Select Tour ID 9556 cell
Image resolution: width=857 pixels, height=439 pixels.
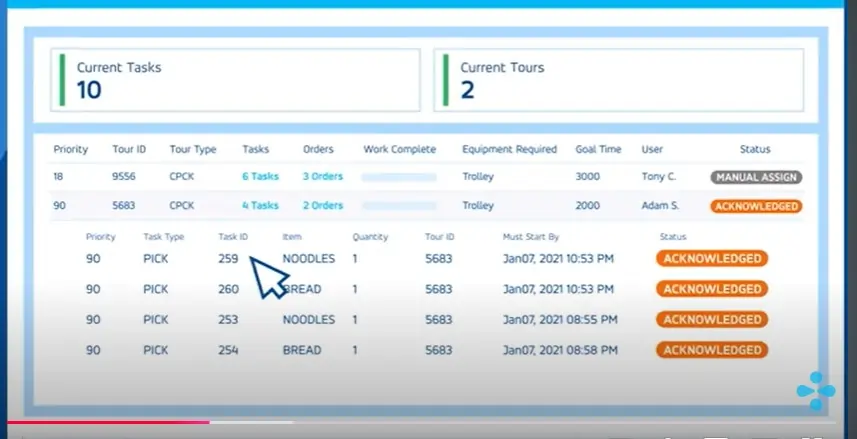[124, 177]
